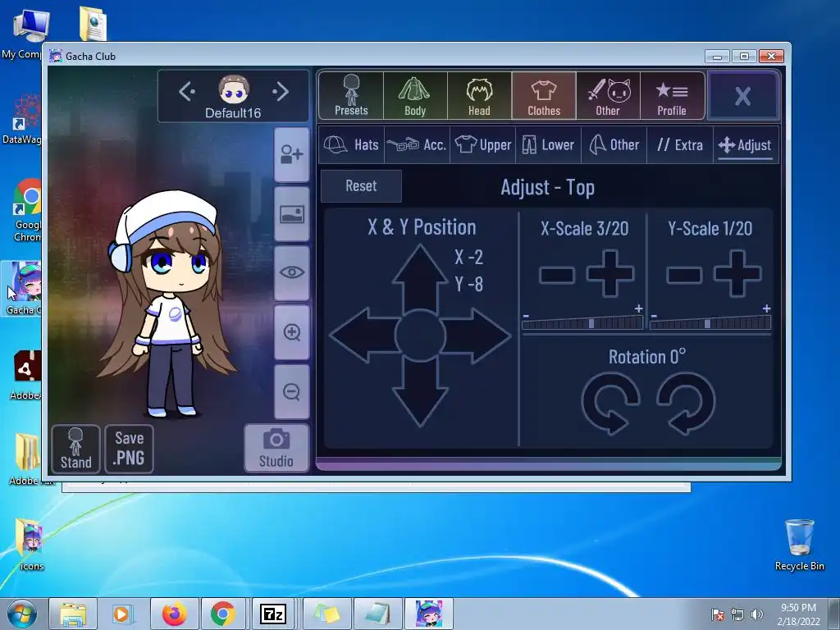Move position left with left arrow

363,336
